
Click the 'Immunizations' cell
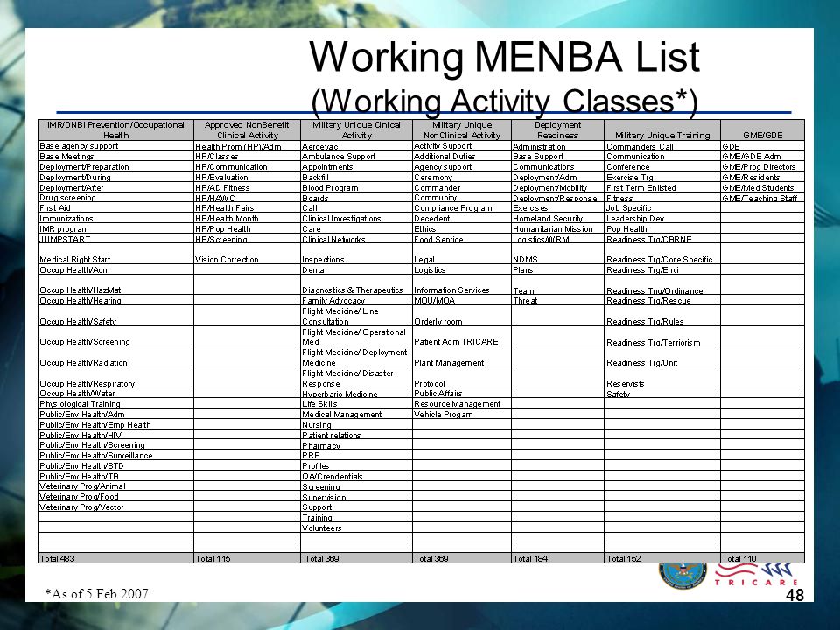tap(115, 219)
